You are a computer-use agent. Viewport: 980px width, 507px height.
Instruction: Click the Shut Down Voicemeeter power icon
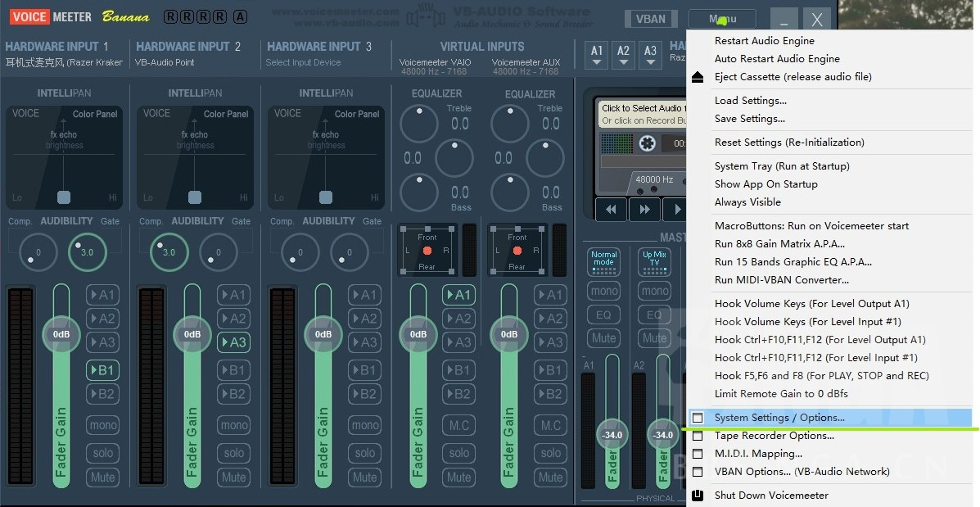pos(698,495)
